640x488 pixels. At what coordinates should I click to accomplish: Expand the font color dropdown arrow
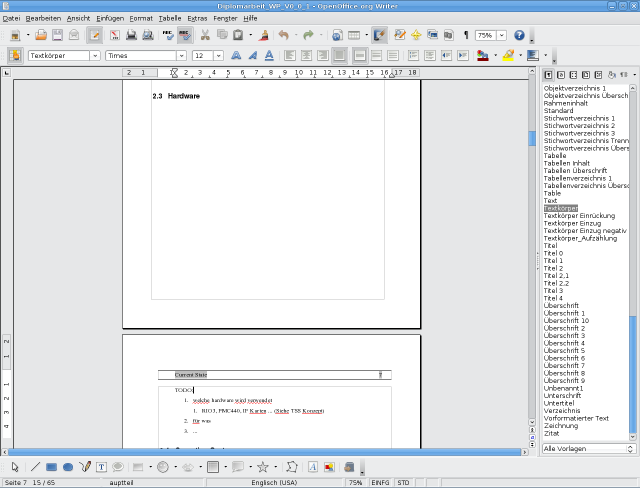[495, 55]
